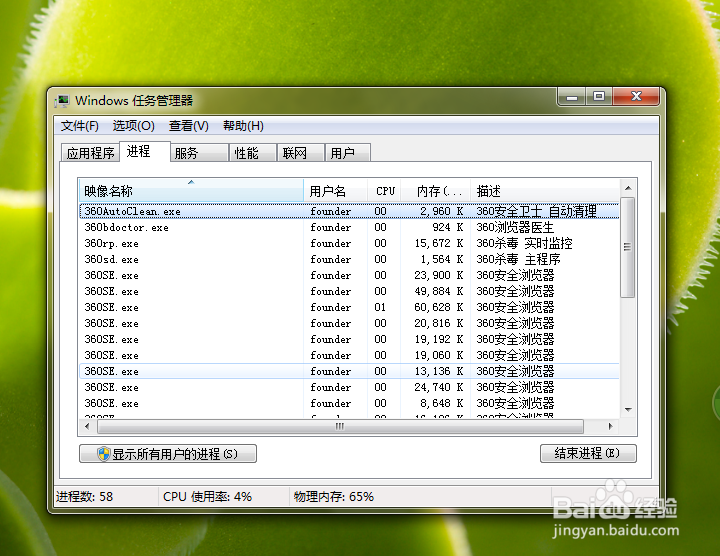Click founder in 360bdoctor.exe row

331,227
